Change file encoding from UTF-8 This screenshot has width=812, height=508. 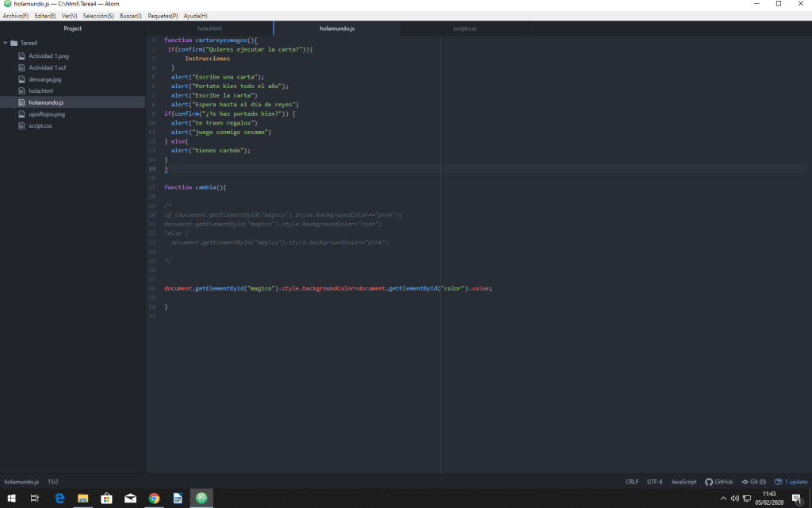pyautogui.click(x=654, y=482)
